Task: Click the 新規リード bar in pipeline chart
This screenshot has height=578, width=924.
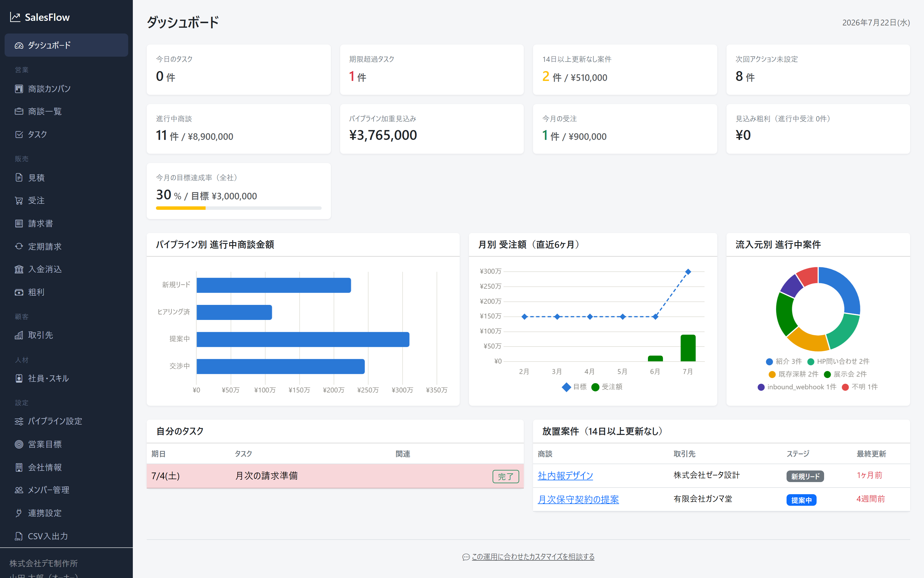Action: point(274,285)
